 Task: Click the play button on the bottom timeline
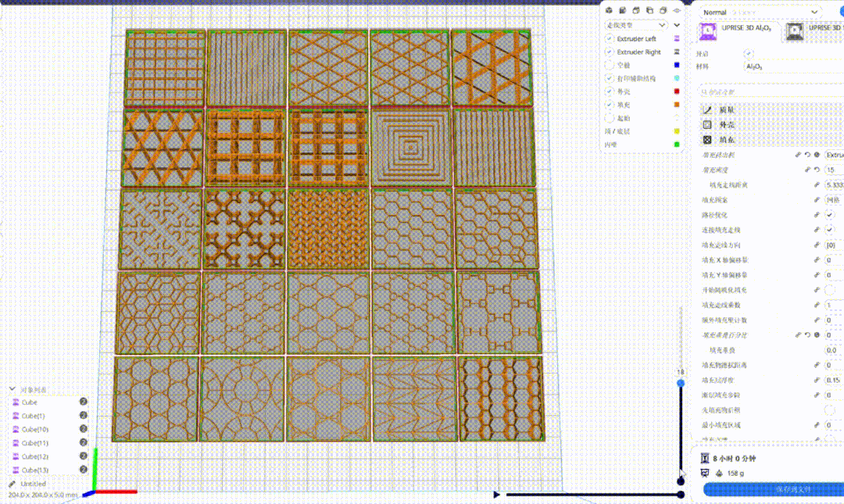tap(497, 493)
